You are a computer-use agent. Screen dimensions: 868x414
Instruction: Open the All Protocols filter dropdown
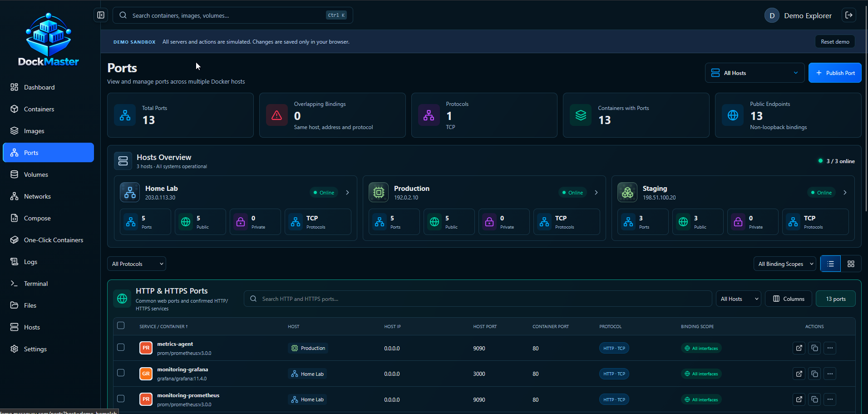tap(137, 264)
